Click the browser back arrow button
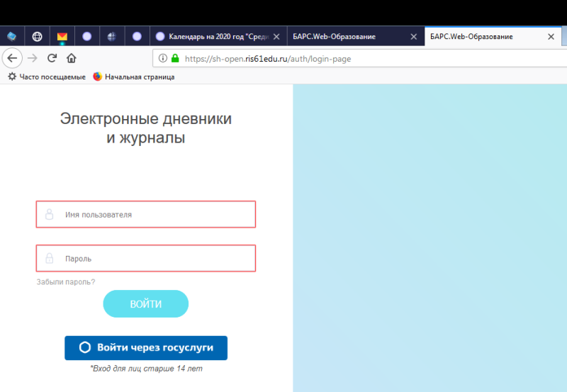 tap(12, 58)
